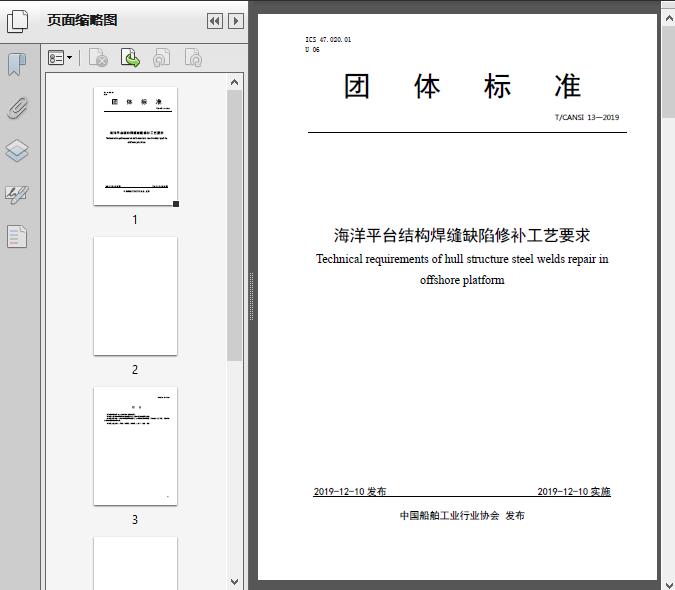Open the Page Thumbnails panel icon
The width and height of the screenshot is (675, 590).
18,21
